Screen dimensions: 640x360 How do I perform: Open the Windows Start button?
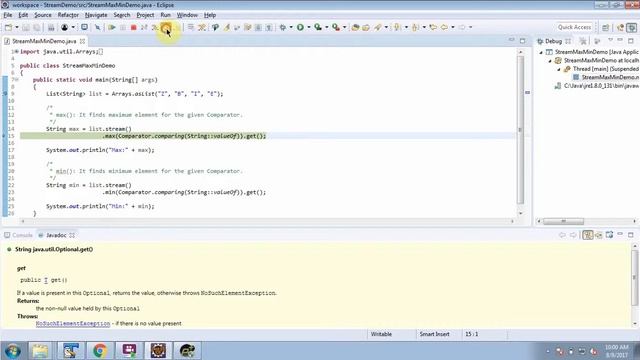click(x=13, y=351)
